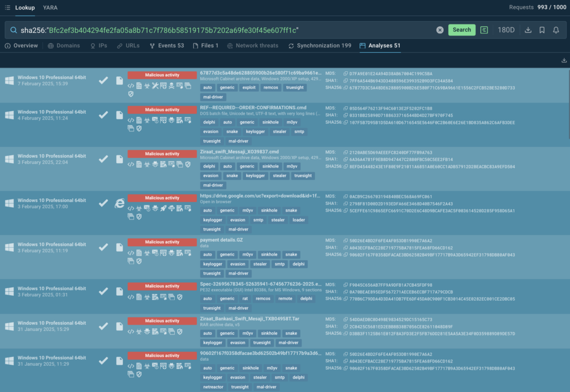Click the bookmark icon in search bar
The width and height of the screenshot is (570, 392).
542,30
